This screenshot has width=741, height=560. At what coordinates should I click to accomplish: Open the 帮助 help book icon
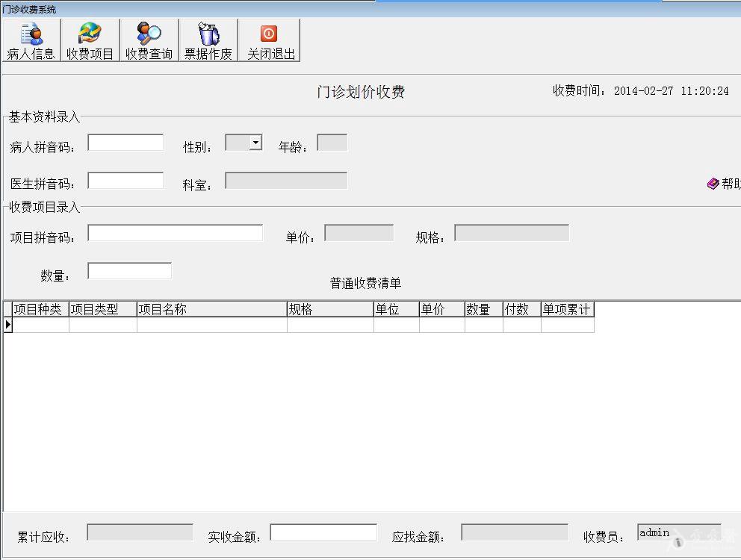(713, 183)
